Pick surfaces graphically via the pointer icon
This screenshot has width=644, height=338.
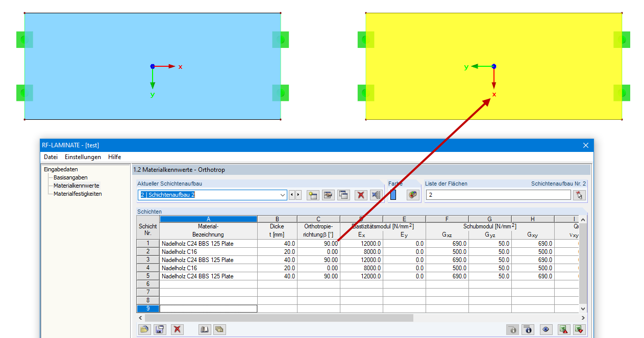[580, 195]
